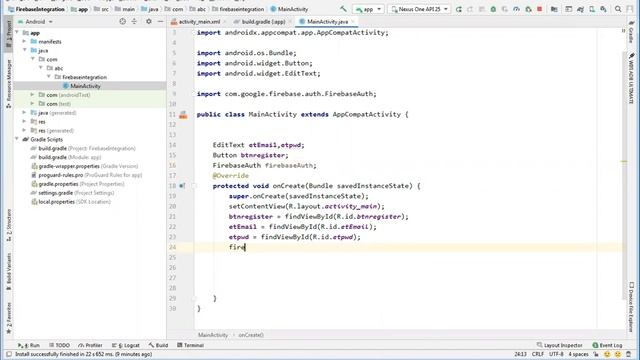This screenshot has width=640, height=360.
Task: Click the Attach Debugger to process icon
Action: point(528,9)
